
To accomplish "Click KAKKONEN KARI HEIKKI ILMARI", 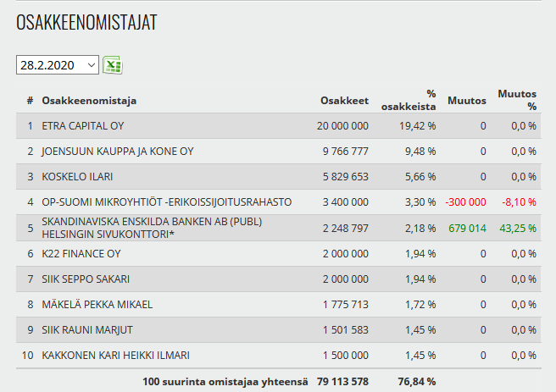I will pos(117,355).
